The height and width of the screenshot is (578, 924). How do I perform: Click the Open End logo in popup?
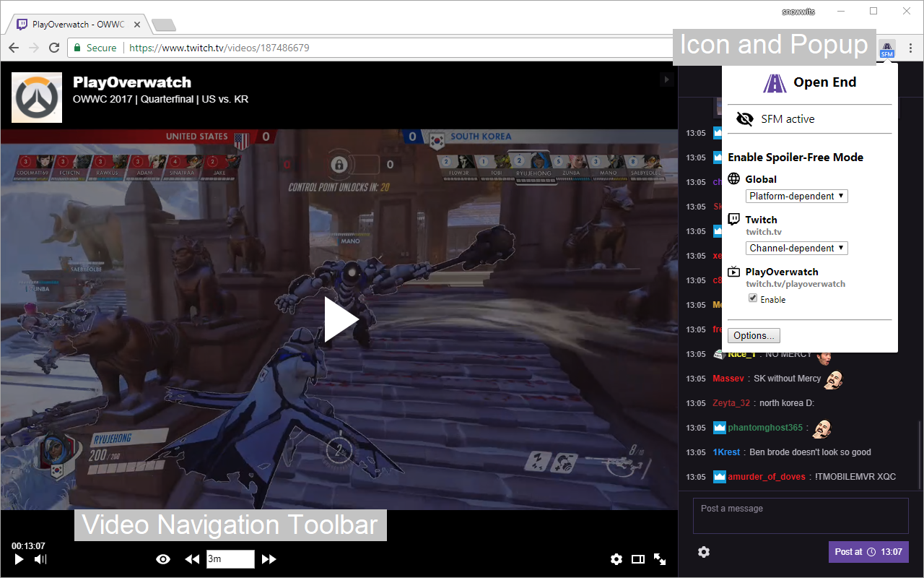pos(775,82)
